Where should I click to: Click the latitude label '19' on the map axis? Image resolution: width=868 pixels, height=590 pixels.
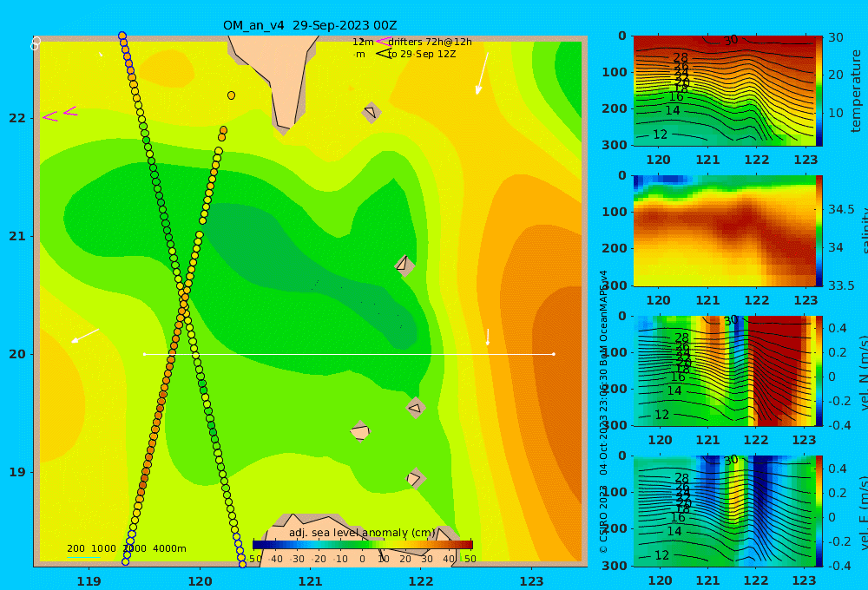(x=17, y=472)
